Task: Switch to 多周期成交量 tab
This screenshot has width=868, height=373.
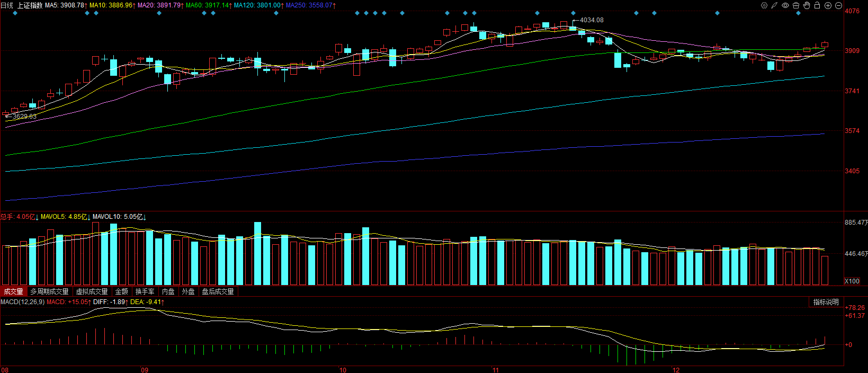Action: [49, 291]
